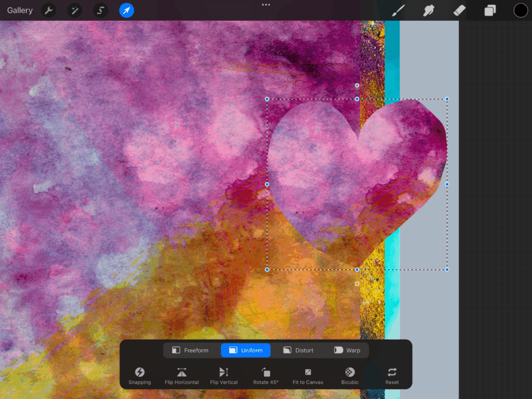
Task: Open the Bicubic interpolation options
Action: tap(350, 376)
